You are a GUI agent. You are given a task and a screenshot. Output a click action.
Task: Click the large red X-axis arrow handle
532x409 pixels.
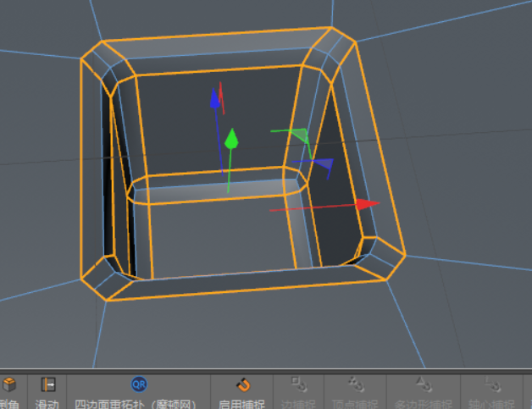[x=368, y=204]
